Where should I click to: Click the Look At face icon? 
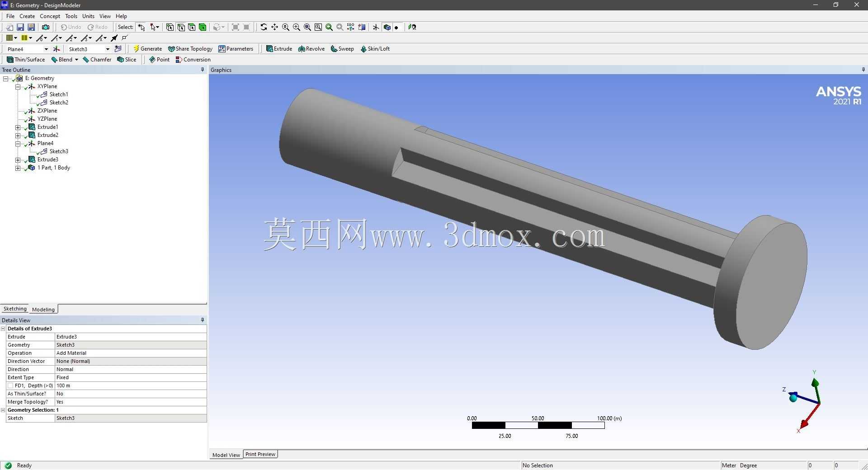pyautogui.click(x=412, y=27)
